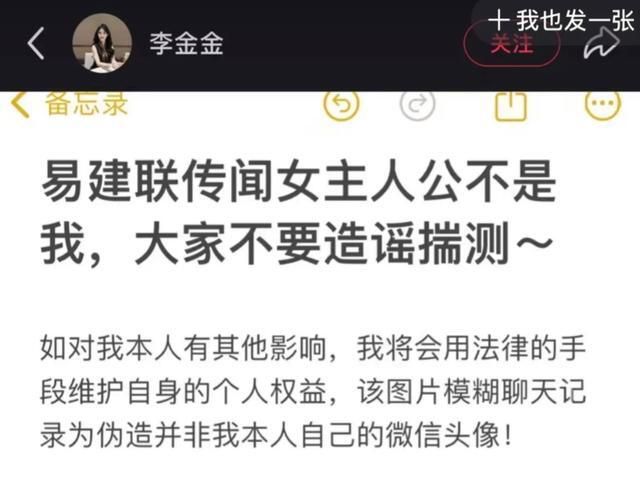Click the paragraph starting with 如对我本人
Screen dimensions: 640x480
pos(313,392)
